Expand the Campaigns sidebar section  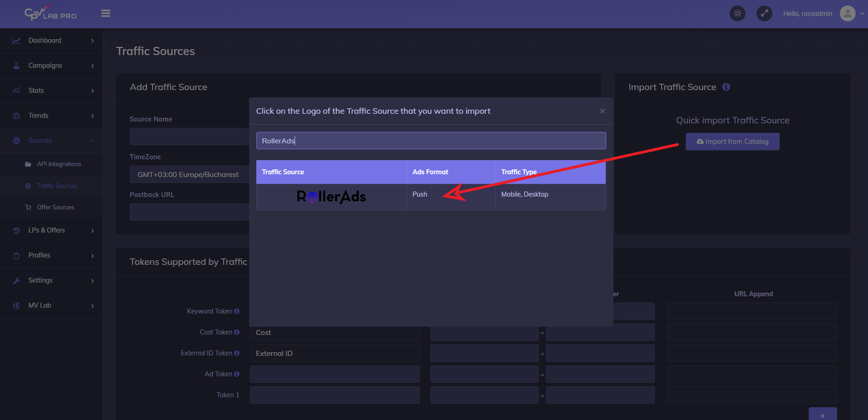51,66
